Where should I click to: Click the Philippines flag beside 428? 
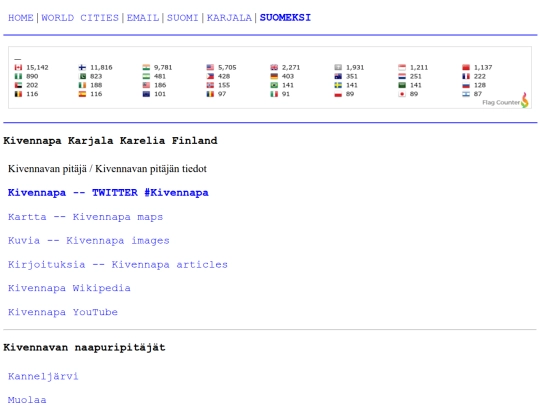click(x=210, y=76)
